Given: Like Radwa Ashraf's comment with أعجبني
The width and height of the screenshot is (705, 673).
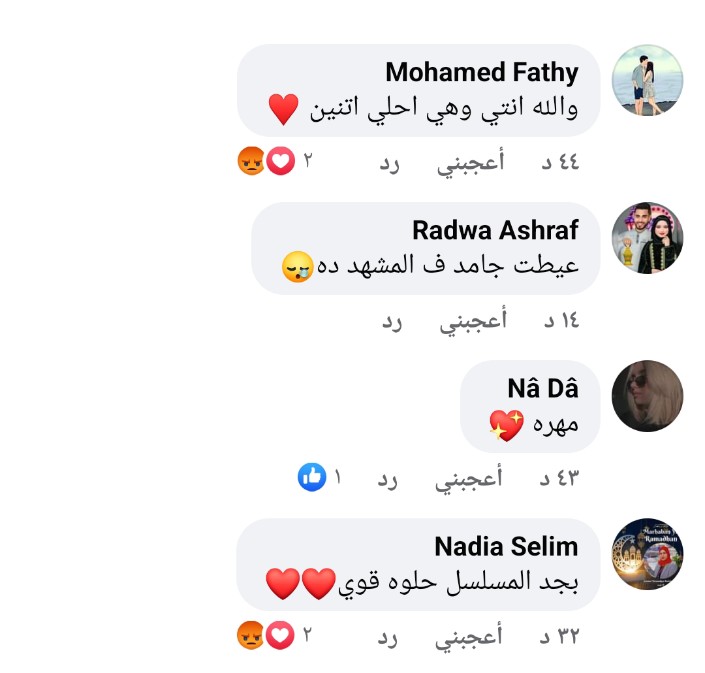Looking at the screenshot, I should click(x=470, y=321).
